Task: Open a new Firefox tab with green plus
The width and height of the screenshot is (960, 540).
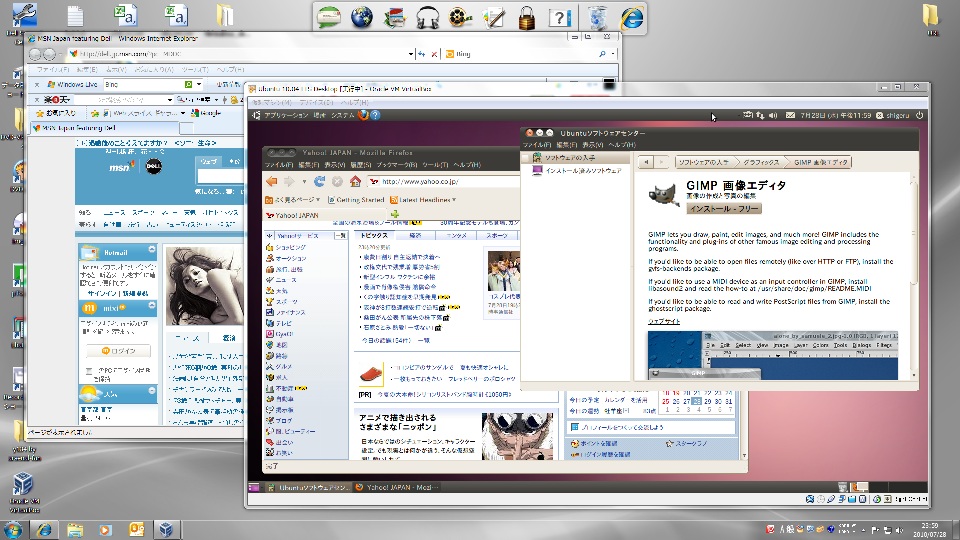Action: [395, 214]
